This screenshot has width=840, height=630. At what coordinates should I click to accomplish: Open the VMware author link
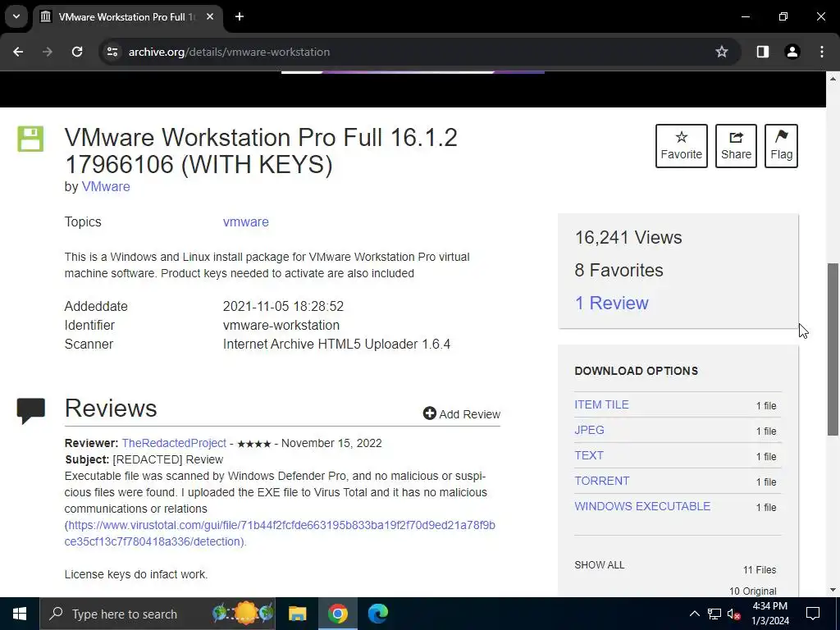click(x=106, y=186)
